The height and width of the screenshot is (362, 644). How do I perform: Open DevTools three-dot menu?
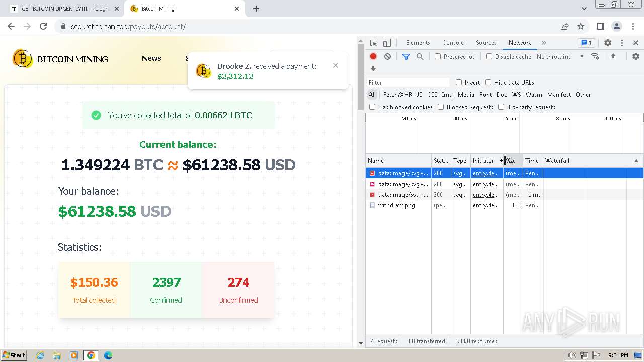click(622, 43)
